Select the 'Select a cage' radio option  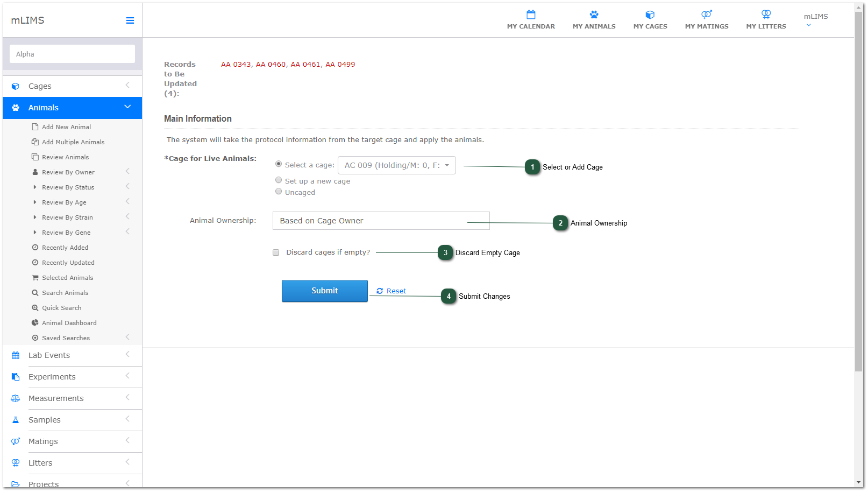(x=279, y=164)
